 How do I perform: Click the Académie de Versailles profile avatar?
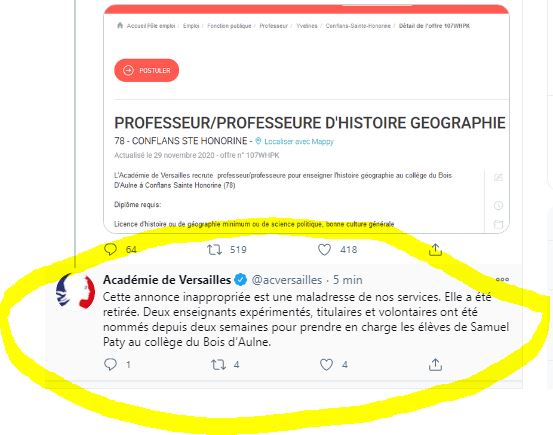pos(75,291)
